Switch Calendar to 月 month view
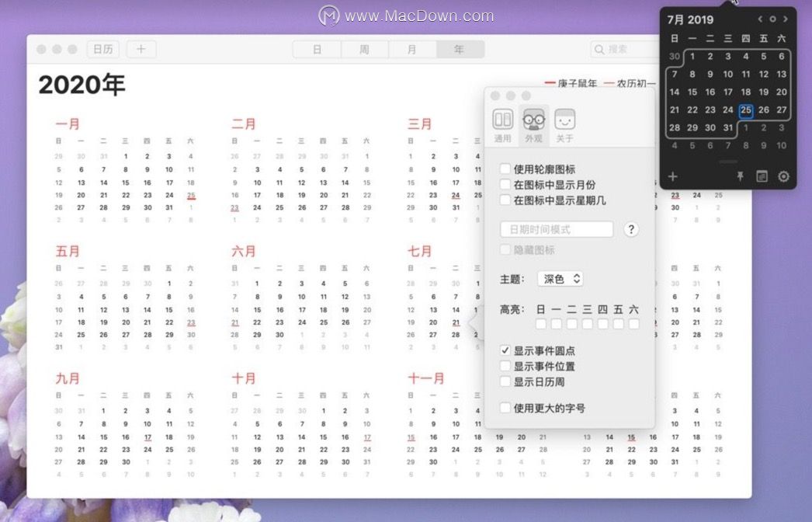The width and height of the screenshot is (812, 522). click(x=411, y=49)
